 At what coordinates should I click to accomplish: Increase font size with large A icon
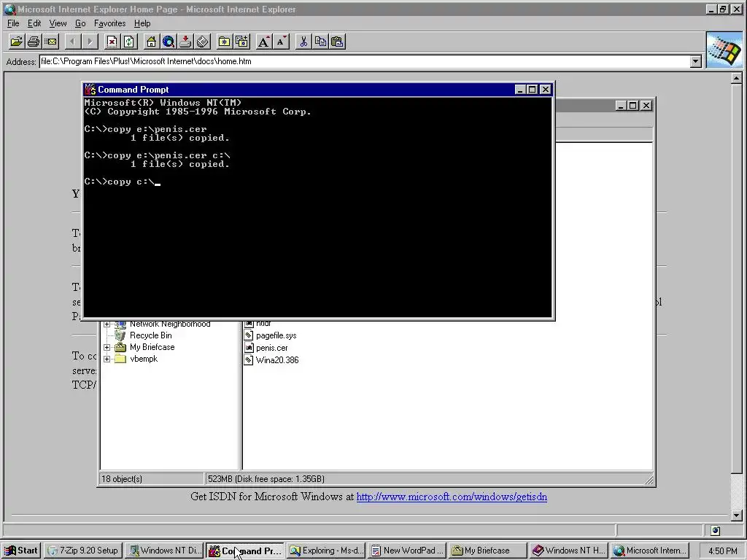tap(263, 42)
